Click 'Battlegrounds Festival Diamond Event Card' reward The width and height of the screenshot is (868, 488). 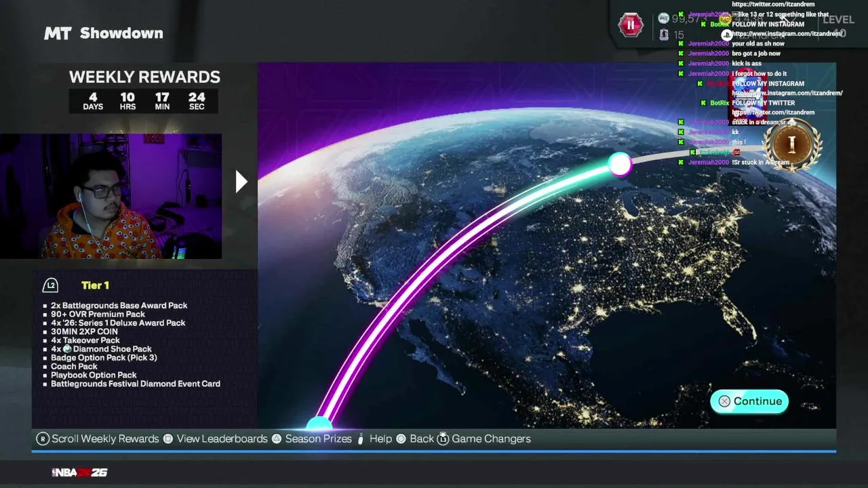(x=136, y=384)
